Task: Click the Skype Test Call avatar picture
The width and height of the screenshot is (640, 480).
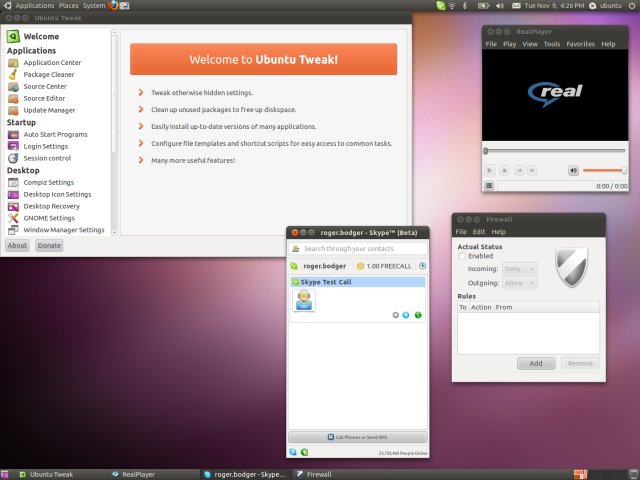Action: coord(304,300)
